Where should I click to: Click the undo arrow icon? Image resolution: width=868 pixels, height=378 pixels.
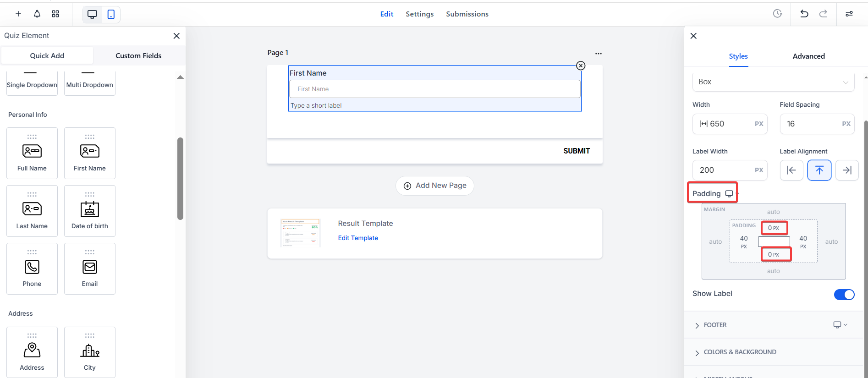[804, 14]
